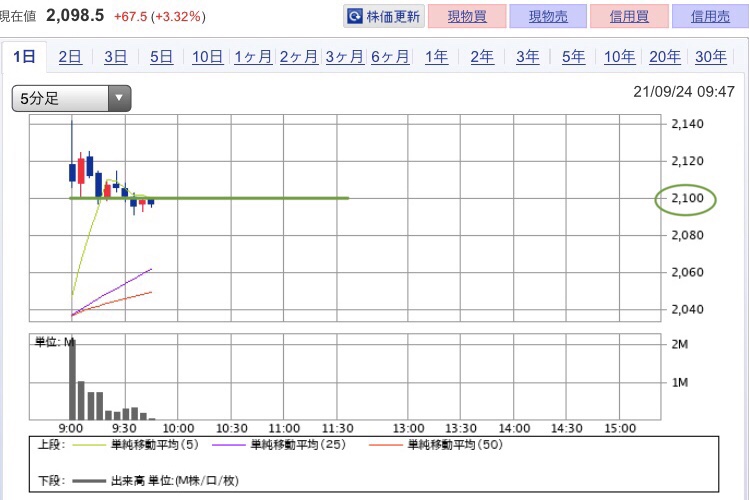
Task: Click the tallest volume bar at 9:00
Action: 73,379
